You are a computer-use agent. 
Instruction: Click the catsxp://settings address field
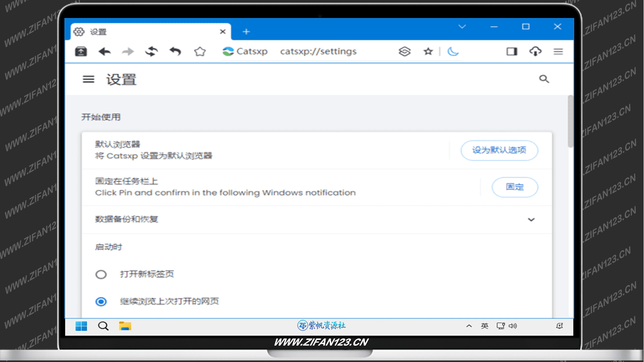point(318,51)
